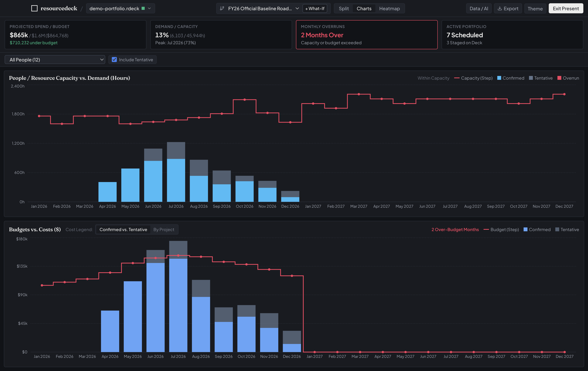The image size is (588, 371).
Task: Click the green status indicator beside demo-portfolio.rdeck
Action: [x=143, y=8]
